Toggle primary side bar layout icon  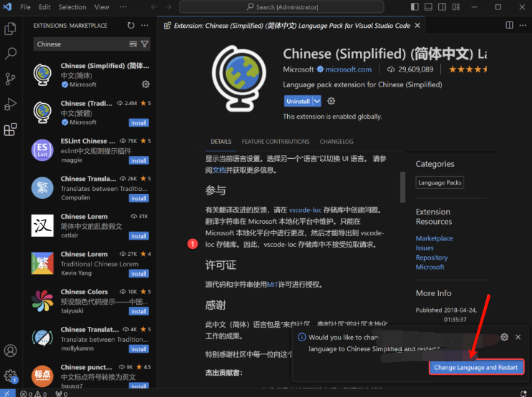point(415,6)
